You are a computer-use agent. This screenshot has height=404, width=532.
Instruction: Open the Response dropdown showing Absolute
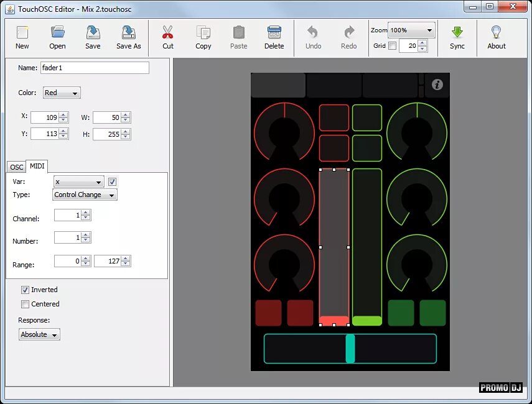[39, 334]
